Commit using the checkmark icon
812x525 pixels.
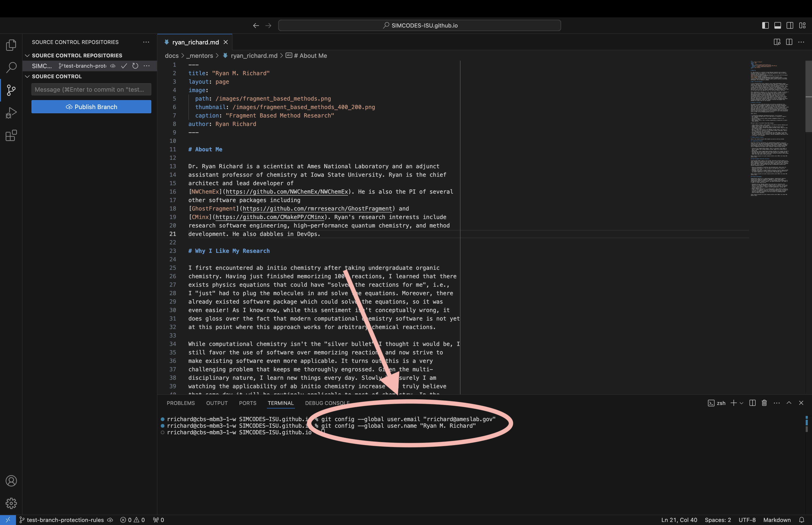tap(124, 66)
